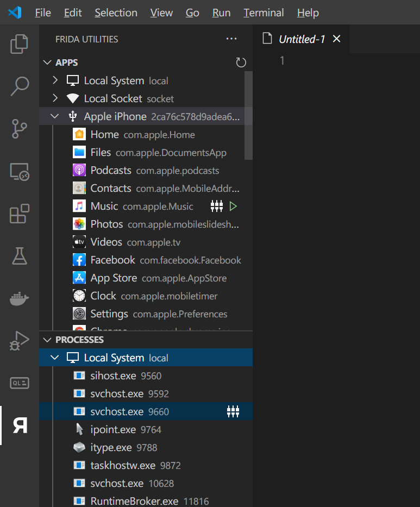The height and width of the screenshot is (507, 420).
Task: Select com.facebook.Facebook bundle text
Action: [190, 260]
